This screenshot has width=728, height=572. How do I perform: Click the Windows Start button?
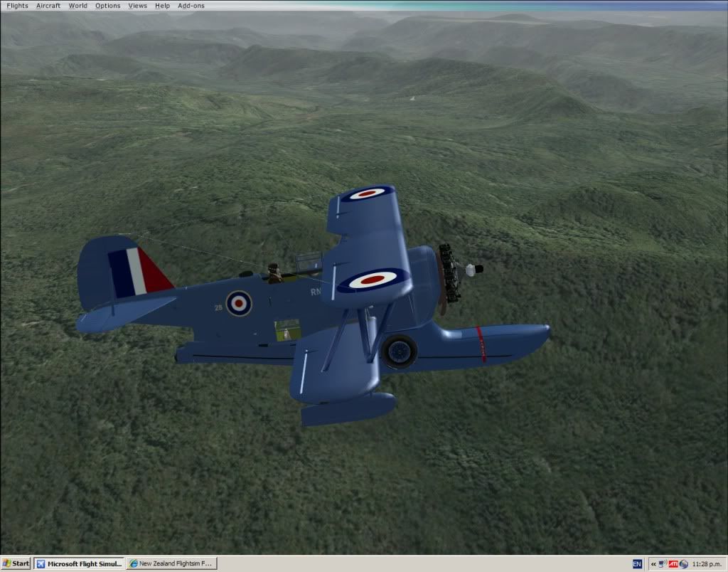coord(16,563)
